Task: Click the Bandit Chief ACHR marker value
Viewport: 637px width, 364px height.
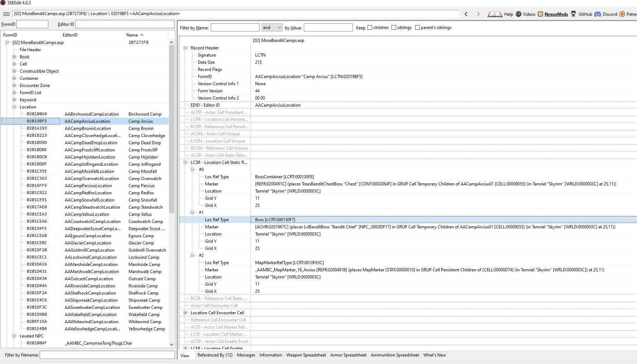Action: click(x=435, y=227)
